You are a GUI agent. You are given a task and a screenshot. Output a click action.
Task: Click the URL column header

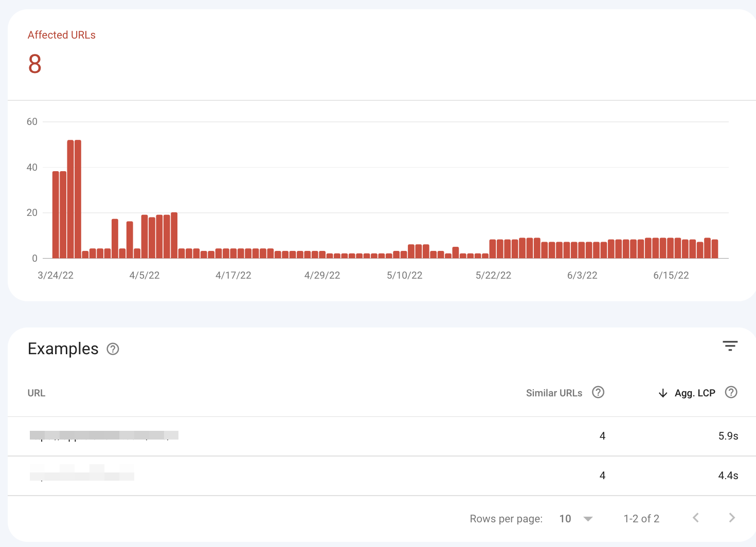tap(37, 393)
